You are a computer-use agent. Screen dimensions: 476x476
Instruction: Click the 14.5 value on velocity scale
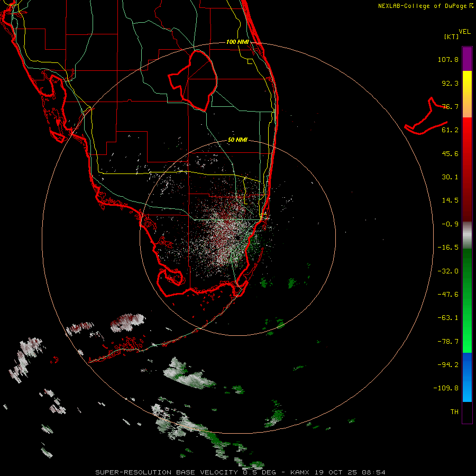tap(450, 200)
